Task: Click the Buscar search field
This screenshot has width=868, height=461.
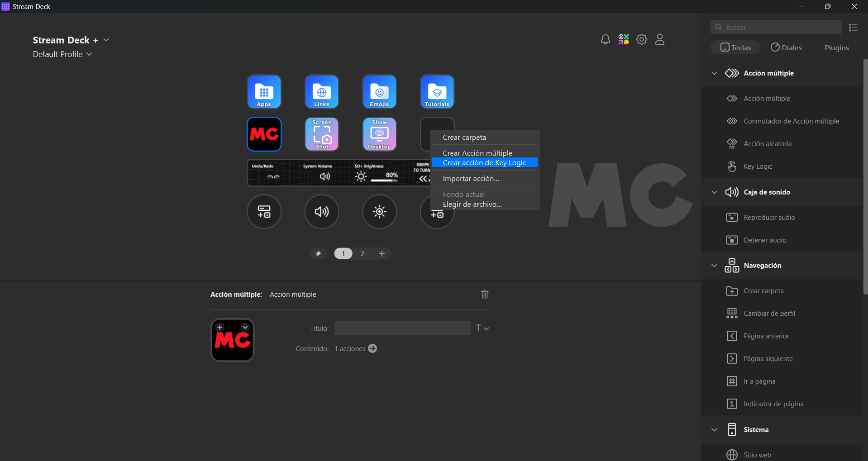Action: point(776,28)
